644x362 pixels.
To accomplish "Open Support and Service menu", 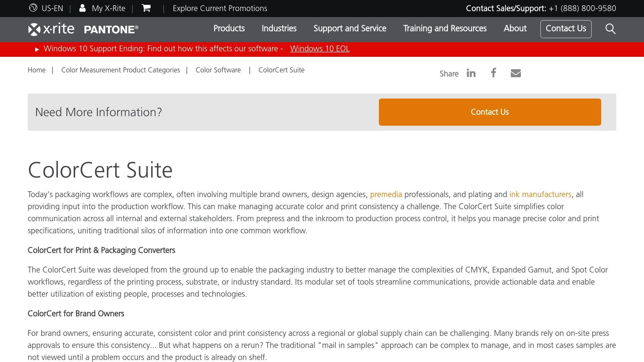I will point(350,28).
